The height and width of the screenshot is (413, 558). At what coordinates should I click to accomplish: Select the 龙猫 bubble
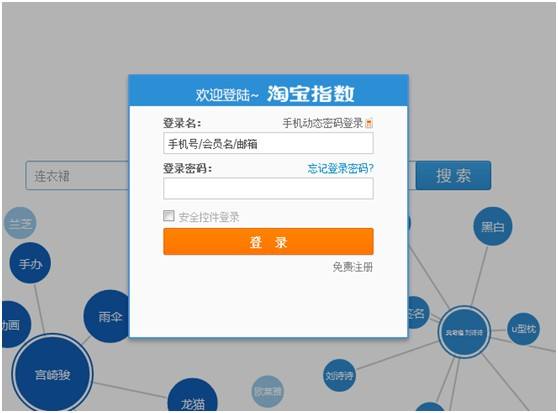pos(193,396)
